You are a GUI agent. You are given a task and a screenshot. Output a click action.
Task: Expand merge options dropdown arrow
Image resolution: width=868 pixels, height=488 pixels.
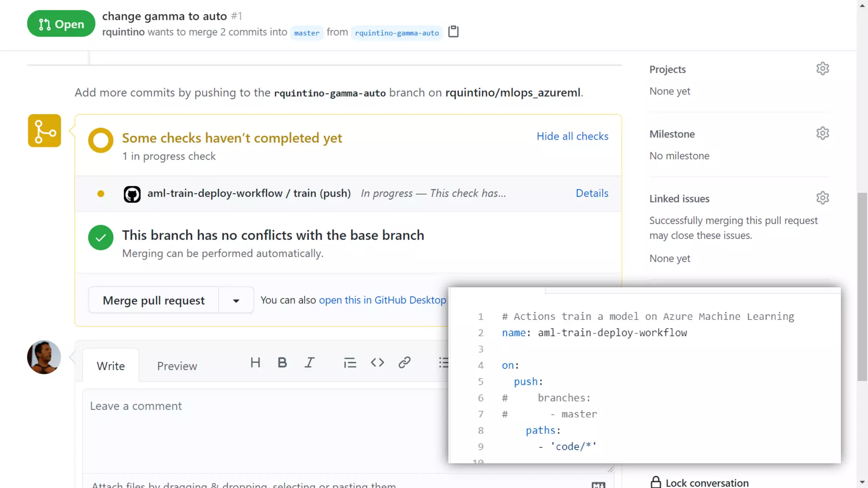click(x=236, y=300)
